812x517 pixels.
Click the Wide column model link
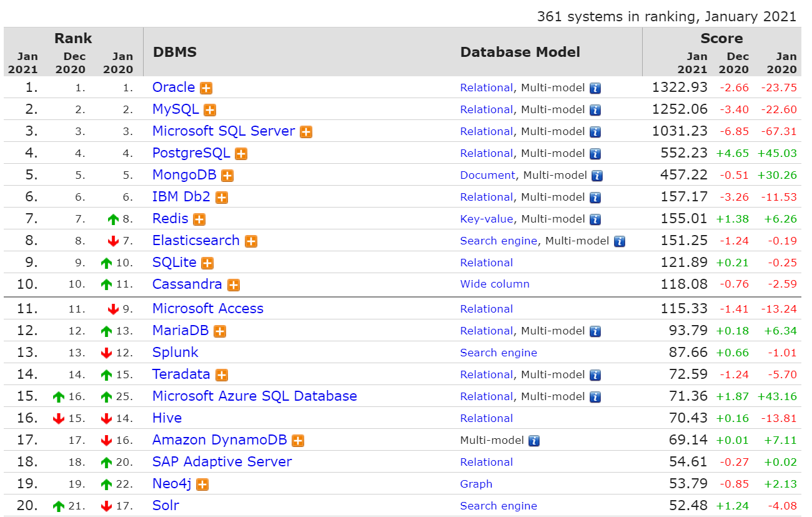point(495,284)
